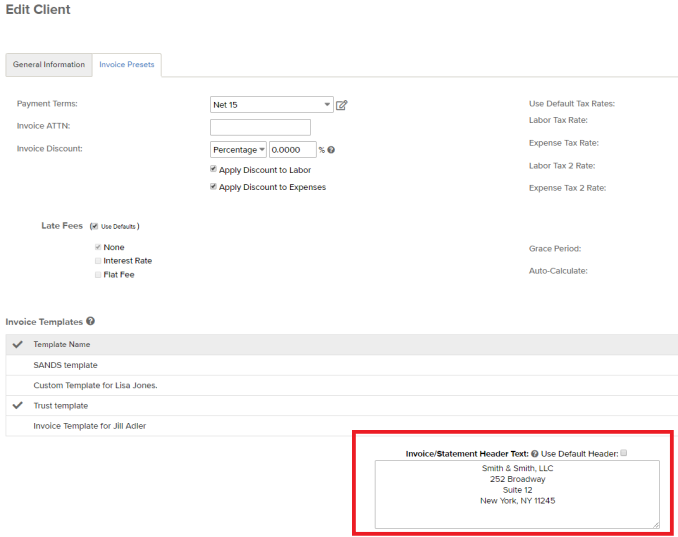The width and height of the screenshot is (678, 537).
Task: Click the checkmark beside Trust template
Action: click(17, 405)
